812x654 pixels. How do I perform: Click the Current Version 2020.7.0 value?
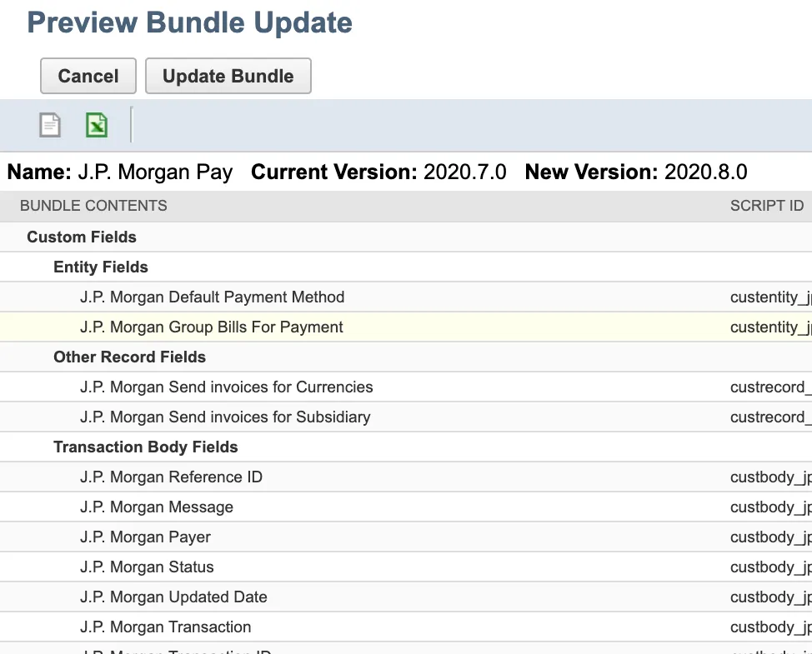[x=465, y=172]
